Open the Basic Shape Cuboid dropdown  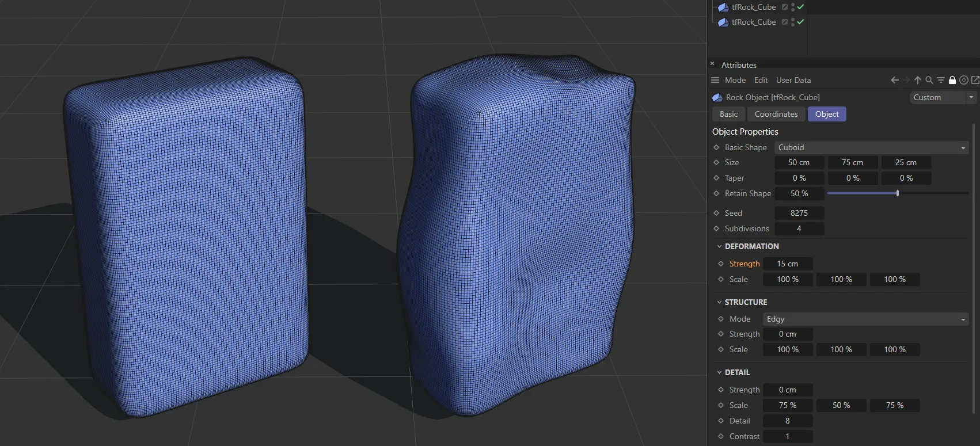tap(871, 147)
